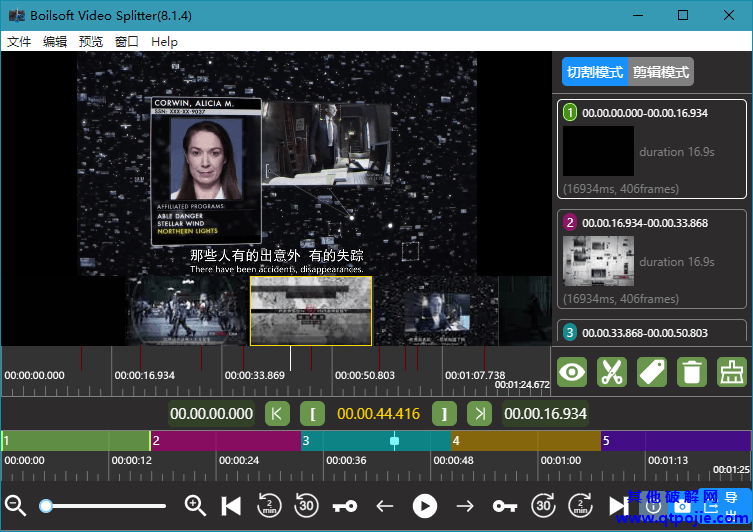Set start point with left bracket button

pyautogui.click(x=313, y=414)
